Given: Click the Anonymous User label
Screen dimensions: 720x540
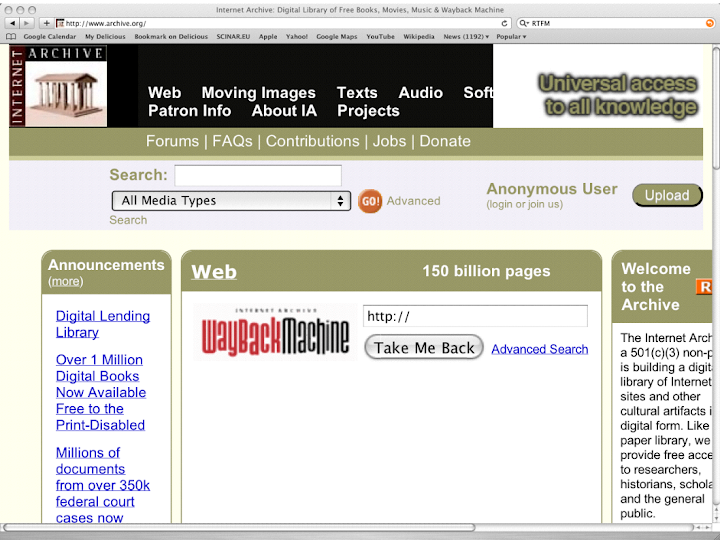Looking at the screenshot, I should (552, 189).
